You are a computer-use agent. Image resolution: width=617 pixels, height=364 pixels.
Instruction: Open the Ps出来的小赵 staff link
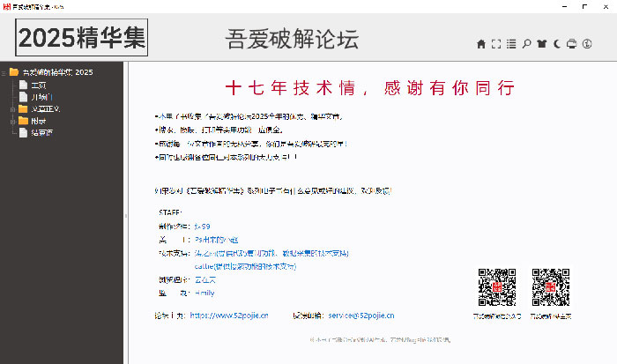point(217,240)
